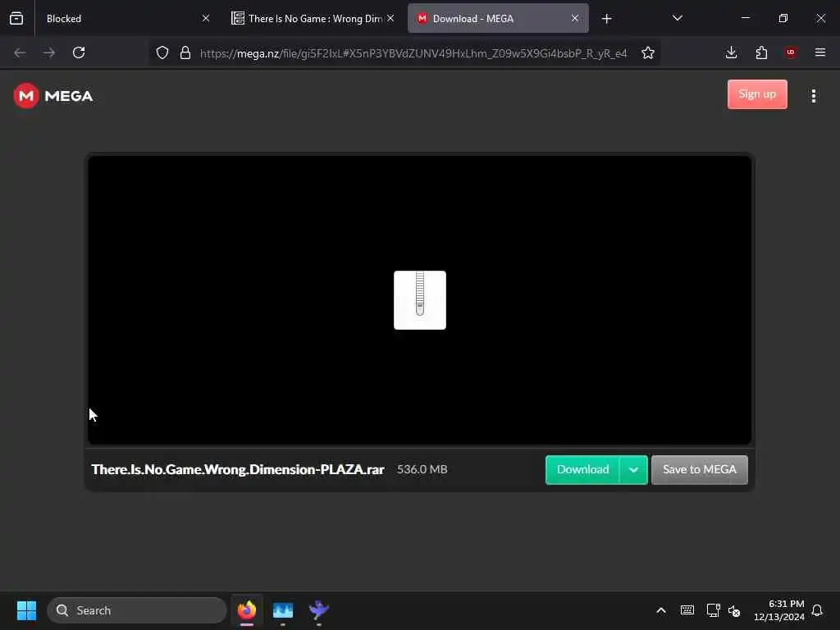Close the Download - MEGA tab
840x630 pixels.
click(575, 19)
